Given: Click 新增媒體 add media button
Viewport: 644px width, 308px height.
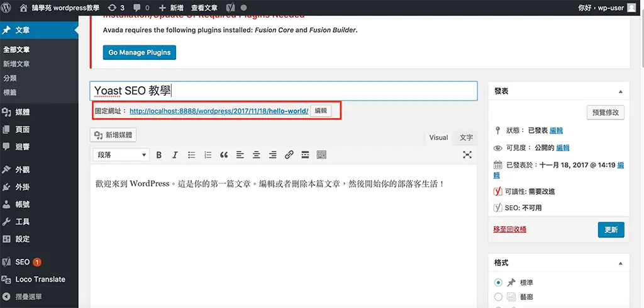Looking at the screenshot, I should [x=113, y=135].
